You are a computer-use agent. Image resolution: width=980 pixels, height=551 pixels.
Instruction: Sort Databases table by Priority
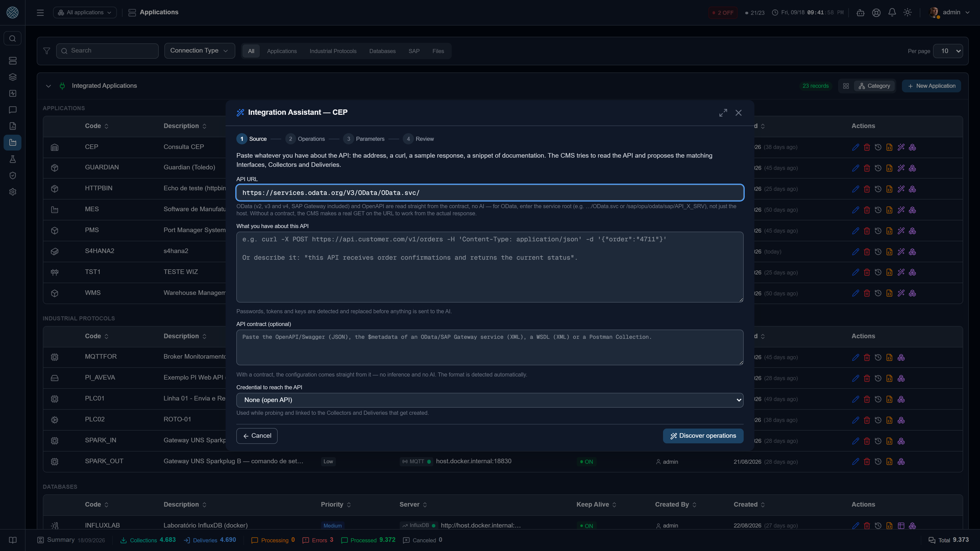[x=336, y=505]
